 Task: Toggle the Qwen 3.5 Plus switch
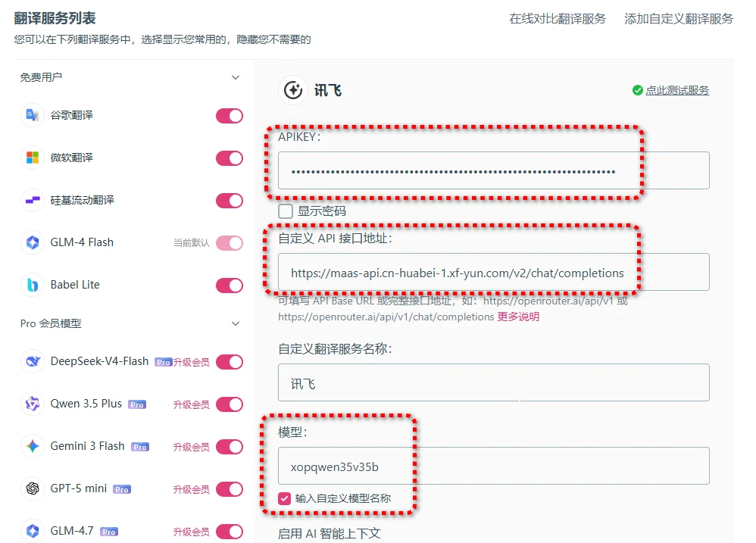tap(230, 404)
